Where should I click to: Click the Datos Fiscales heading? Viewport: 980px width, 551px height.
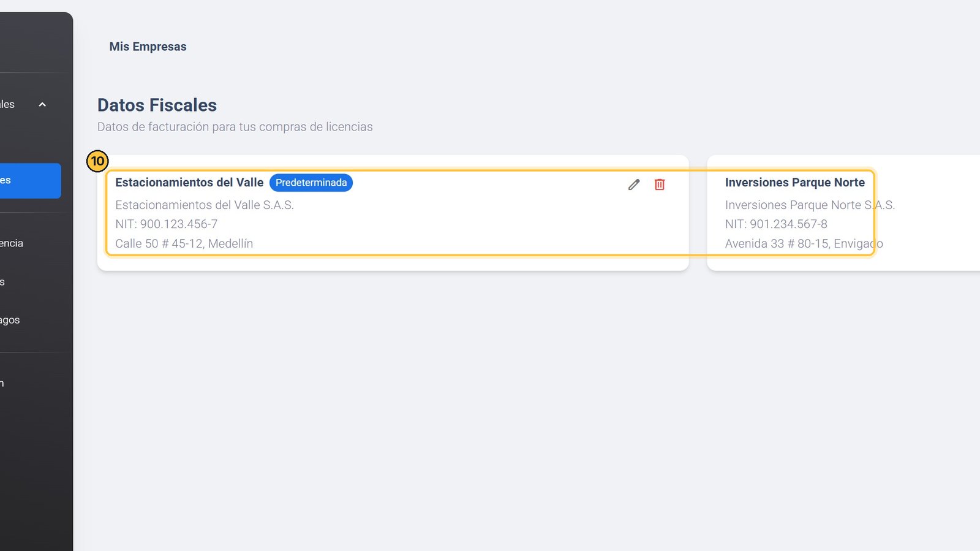[x=157, y=105]
